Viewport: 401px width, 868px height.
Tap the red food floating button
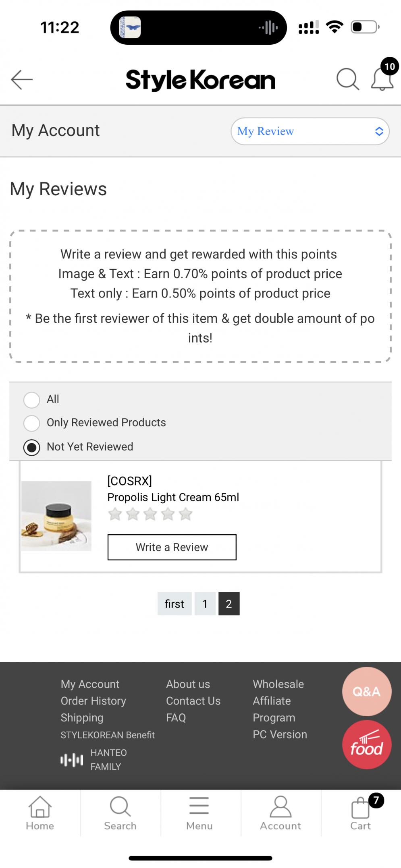(x=366, y=744)
